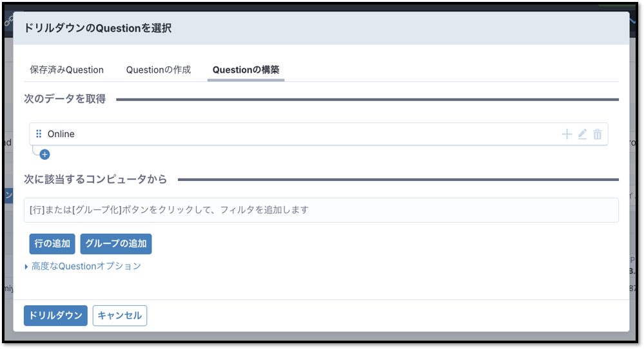Screen dimensions: 644x349
Task: Switch to the 保存済みQuestion tab
Action: click(x=66, y=70)
